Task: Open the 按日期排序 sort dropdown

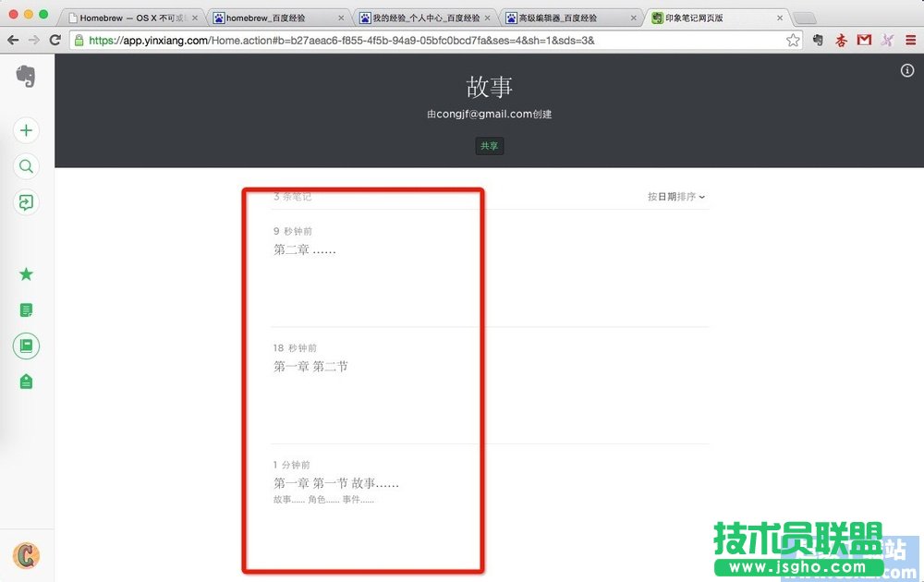Action: [676, 197]
